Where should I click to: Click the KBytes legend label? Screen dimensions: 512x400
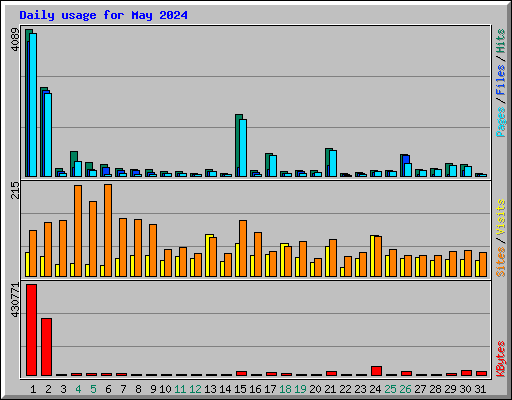click(x=501, y=359)
